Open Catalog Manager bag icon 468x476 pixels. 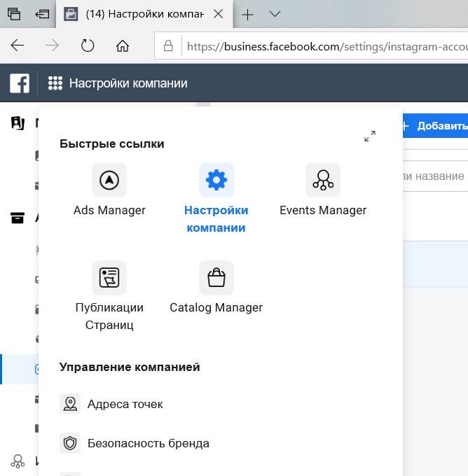216,278
